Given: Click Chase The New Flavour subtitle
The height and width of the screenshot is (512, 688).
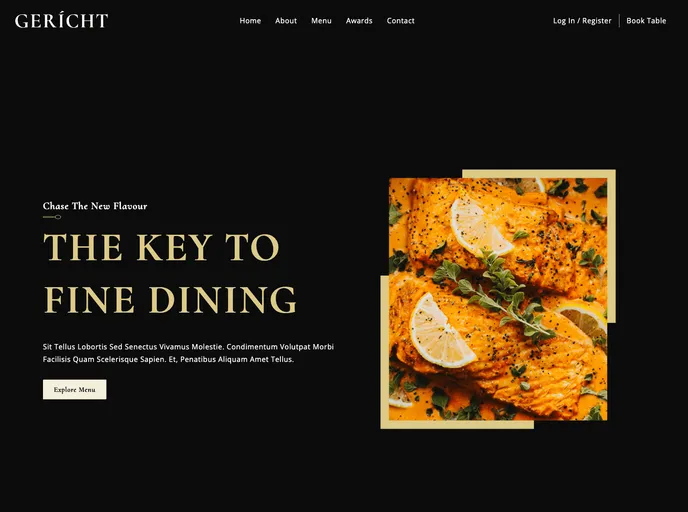Looking at the screenshot, I should 95,206.
